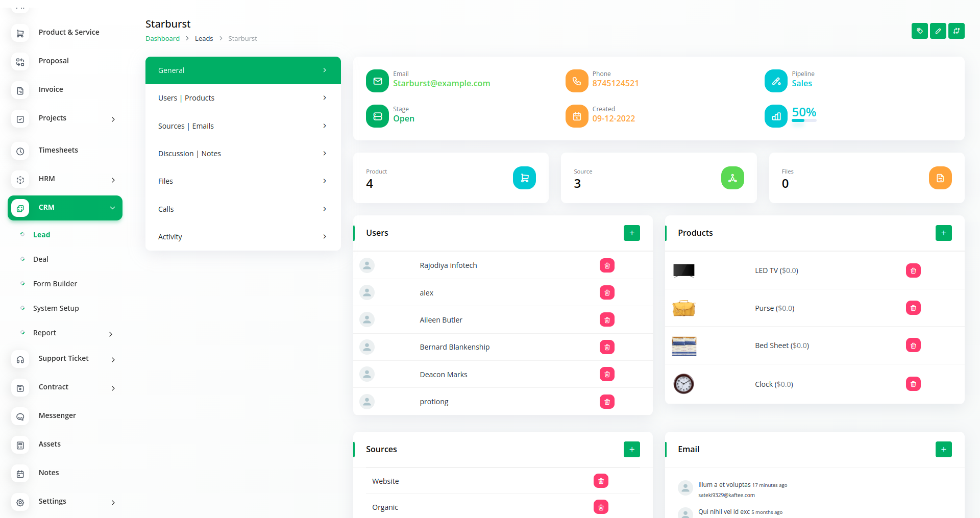
Task: Click the plus icon in Users panel
Action: [x=631, y=233]
